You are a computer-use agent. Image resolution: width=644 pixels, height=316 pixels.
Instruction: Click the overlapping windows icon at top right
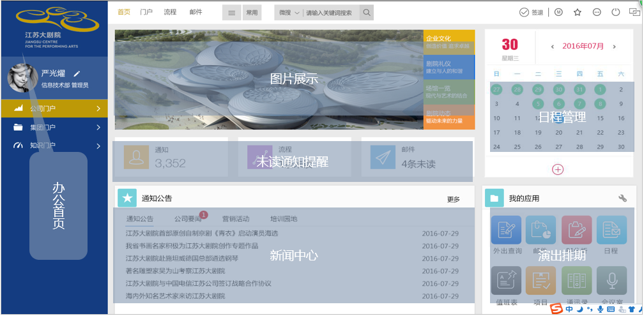coord(634,12)
